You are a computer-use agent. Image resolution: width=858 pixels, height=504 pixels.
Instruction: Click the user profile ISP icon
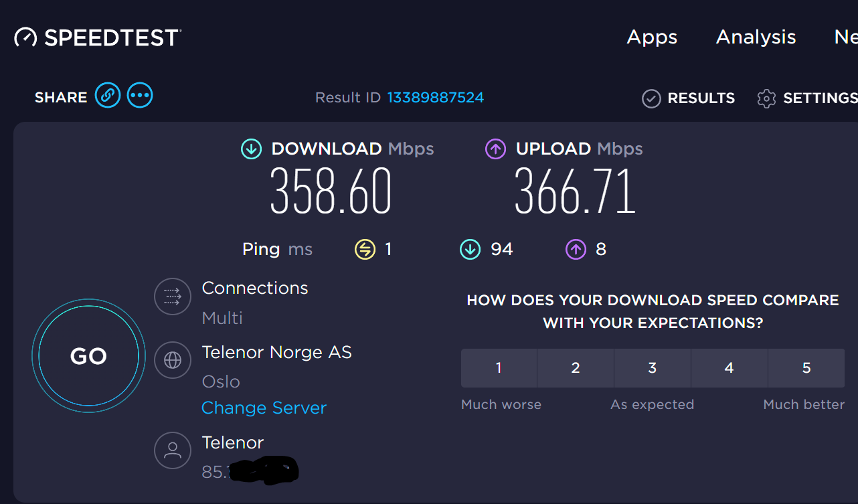pos(173,450)
